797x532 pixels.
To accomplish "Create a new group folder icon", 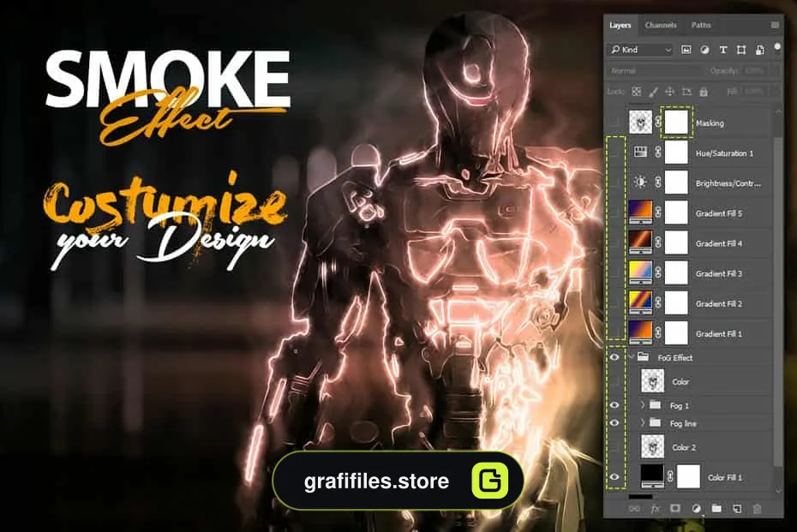I will click(x=716, y=509).
